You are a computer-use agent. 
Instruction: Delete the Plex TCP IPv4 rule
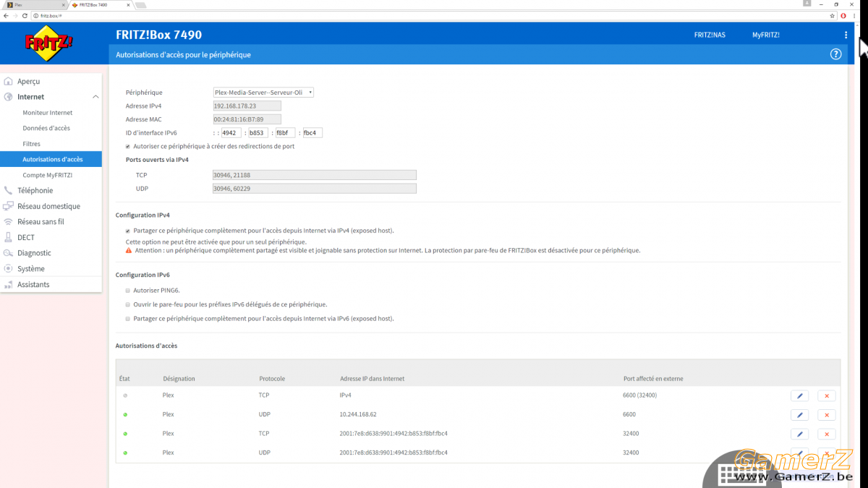[827, 395]
